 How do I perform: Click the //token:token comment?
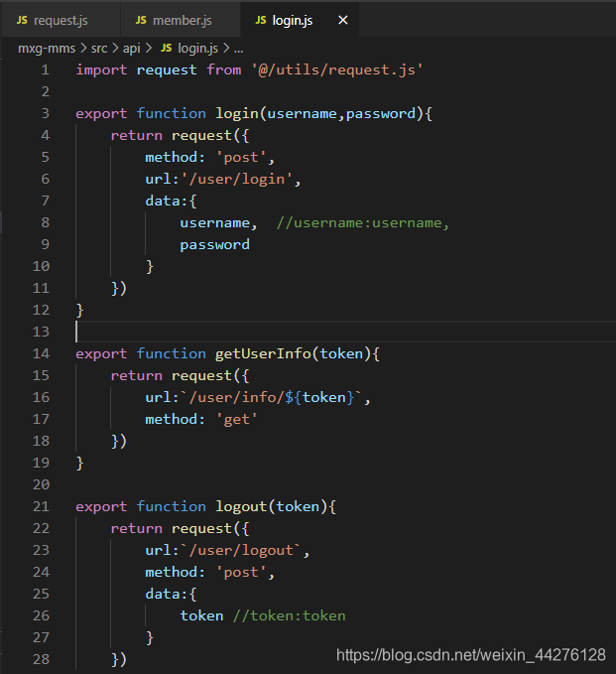289,615
